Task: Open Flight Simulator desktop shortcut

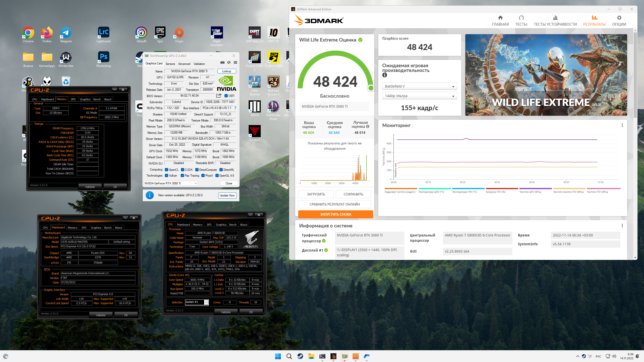Action: click(217, 36)
